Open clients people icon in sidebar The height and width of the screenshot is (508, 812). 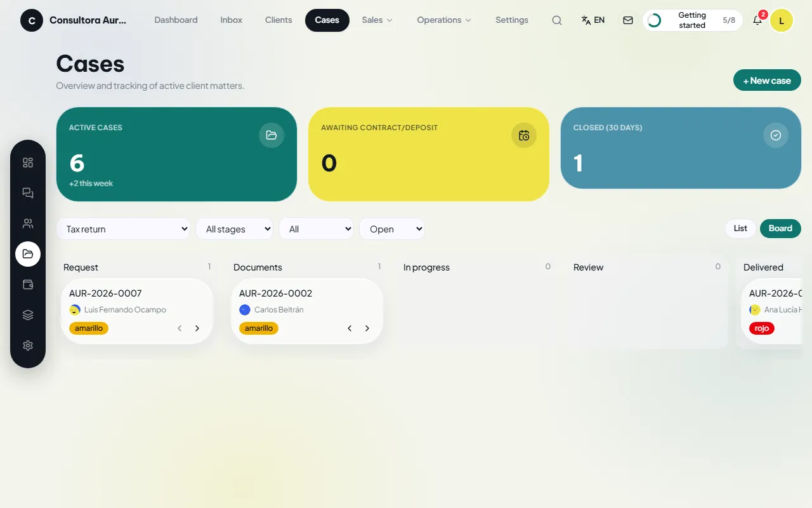click(28, 224)
